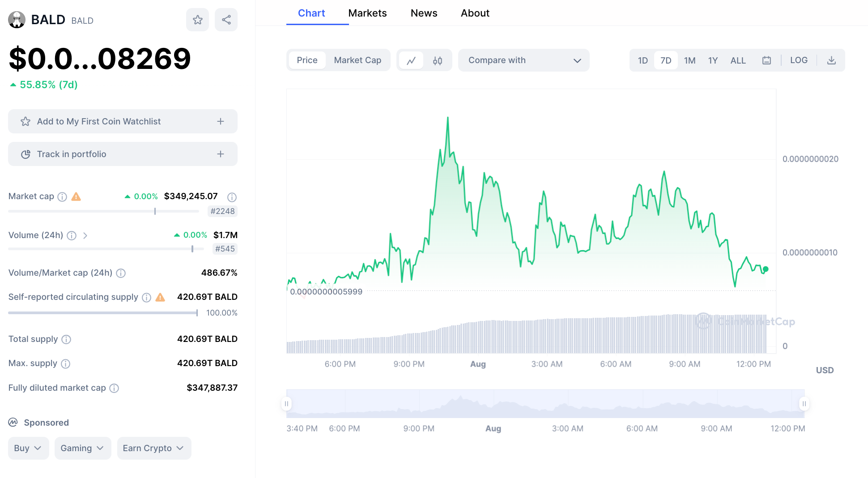
Task: Click the download chart data icon
Action: click(831, 60)
